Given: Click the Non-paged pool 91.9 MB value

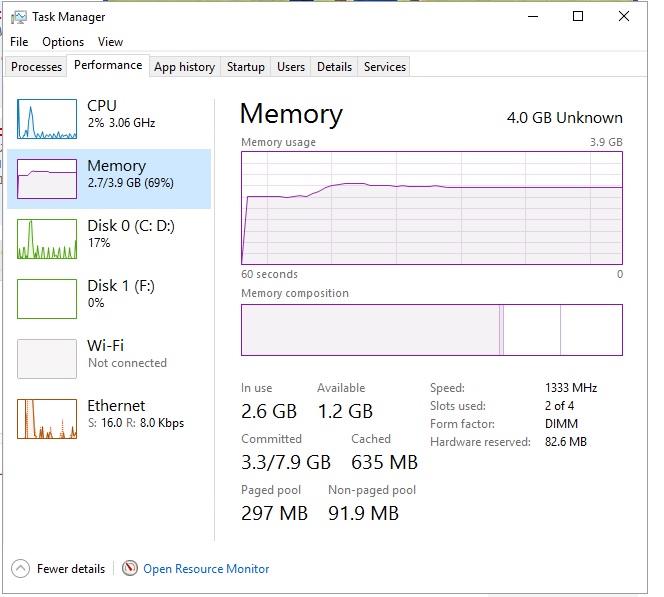Looking at the screenshot, I should [363, 513].
